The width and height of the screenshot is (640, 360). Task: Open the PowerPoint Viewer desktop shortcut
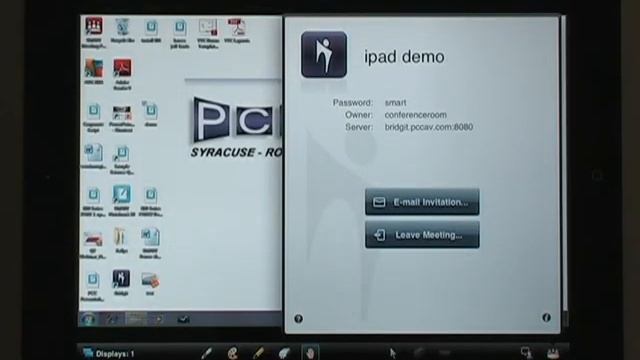click(x=122, y=119)
